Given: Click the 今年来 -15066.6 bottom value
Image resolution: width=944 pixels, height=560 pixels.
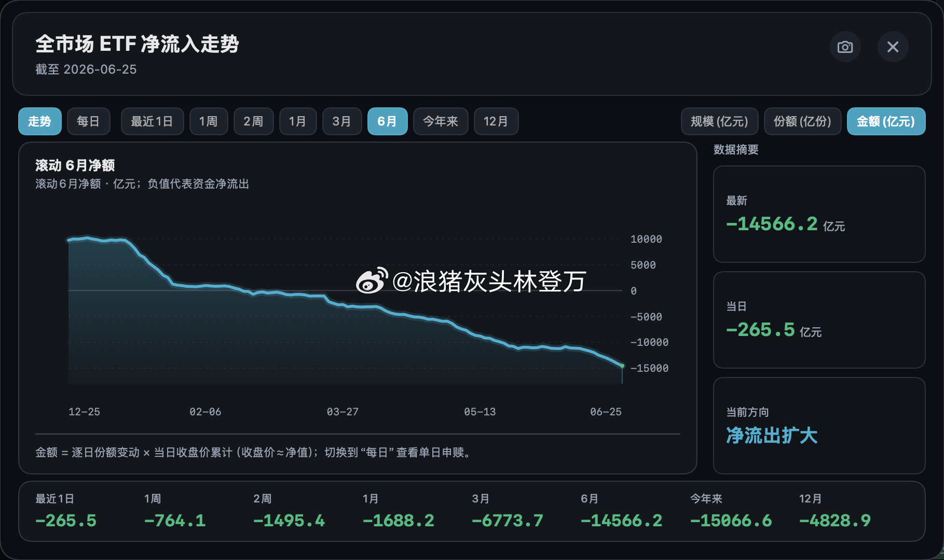Looking at the screenshot, I should 731,521.
